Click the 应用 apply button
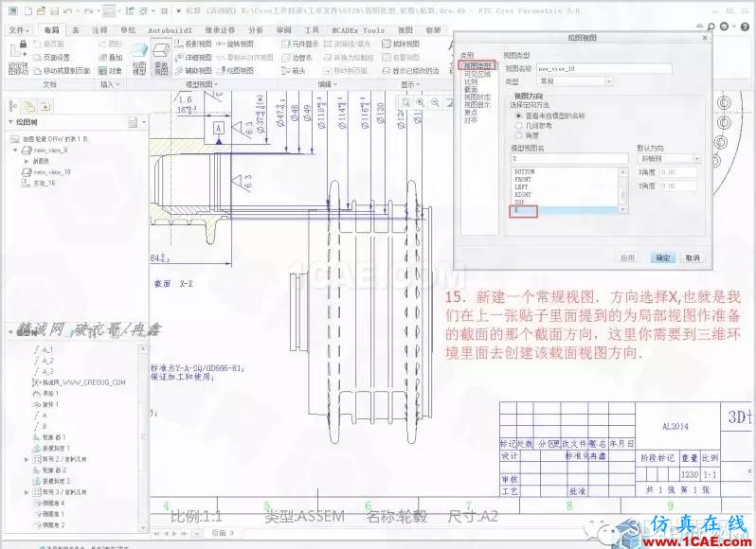The width and height of the screenshot is (756, 549). click(627, 257)
